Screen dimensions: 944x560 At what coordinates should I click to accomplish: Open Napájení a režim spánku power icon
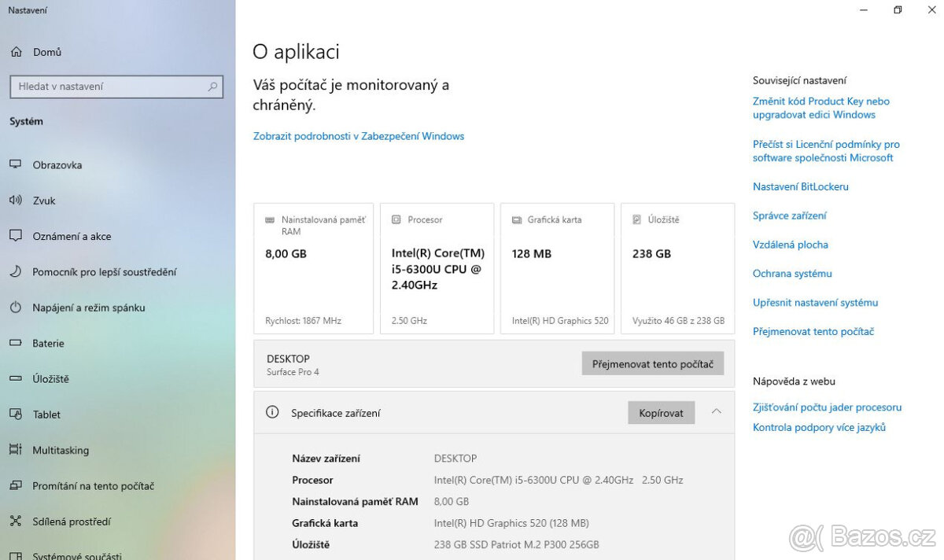point(16,308)
